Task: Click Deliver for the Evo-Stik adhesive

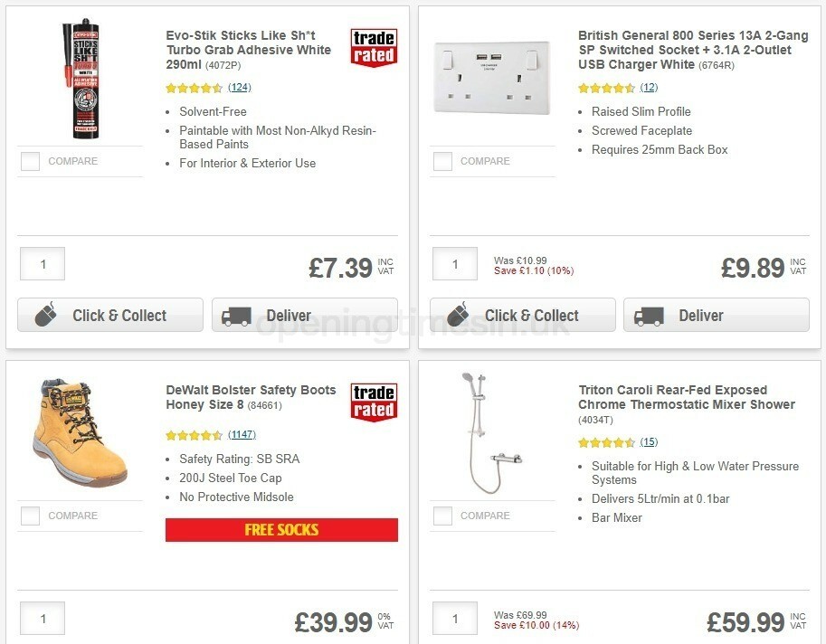Action: tap(304, 315)
